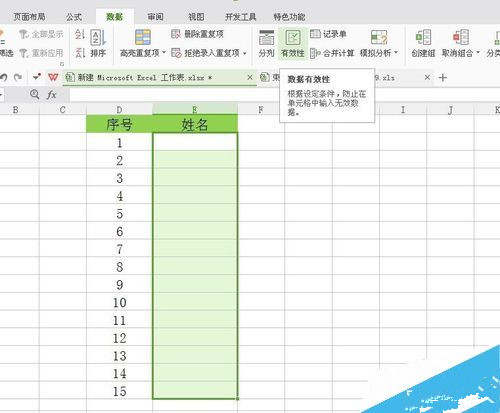This screenshot has width=500, height=413.
Task: Click the fx insert function button
Action: (52, 95)
